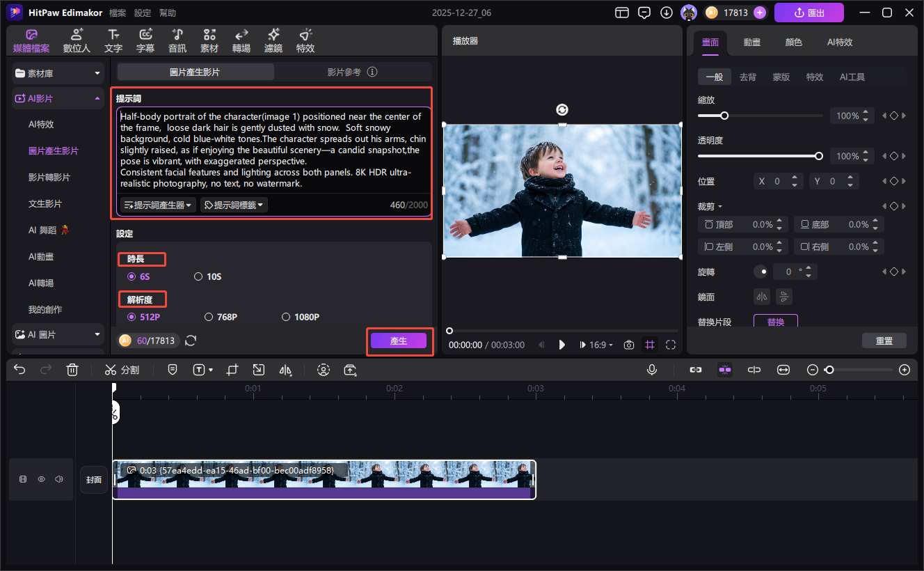Open the 提示詞產生器 prompt generator dropdown

pos(157,204)
